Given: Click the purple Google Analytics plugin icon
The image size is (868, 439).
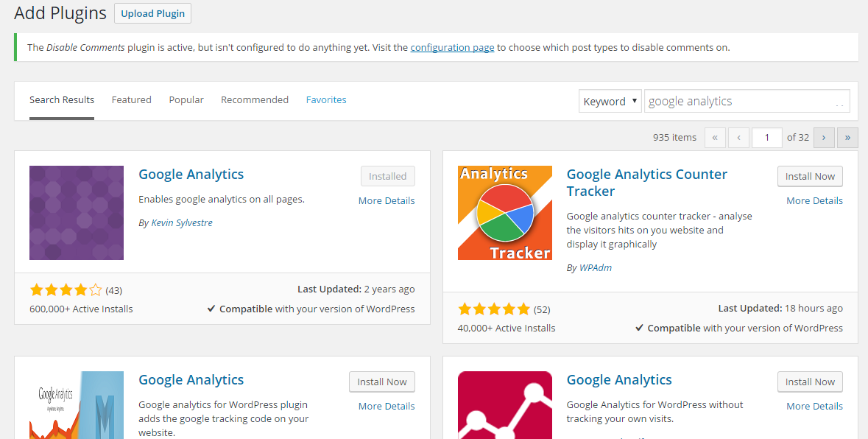Looking at the screenshot, I should (x=77, y=213).
